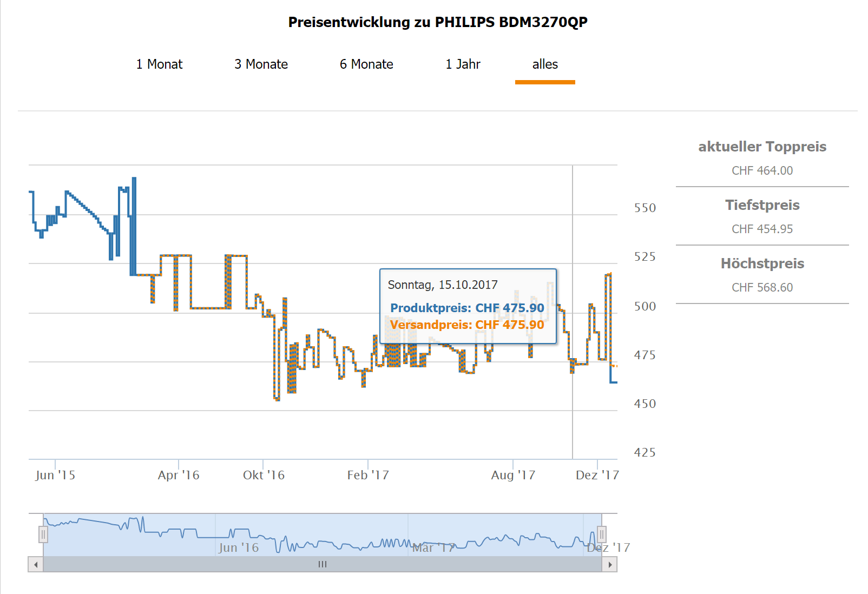
Task: Click the 450 y-axis label
Action: point(645,404)
